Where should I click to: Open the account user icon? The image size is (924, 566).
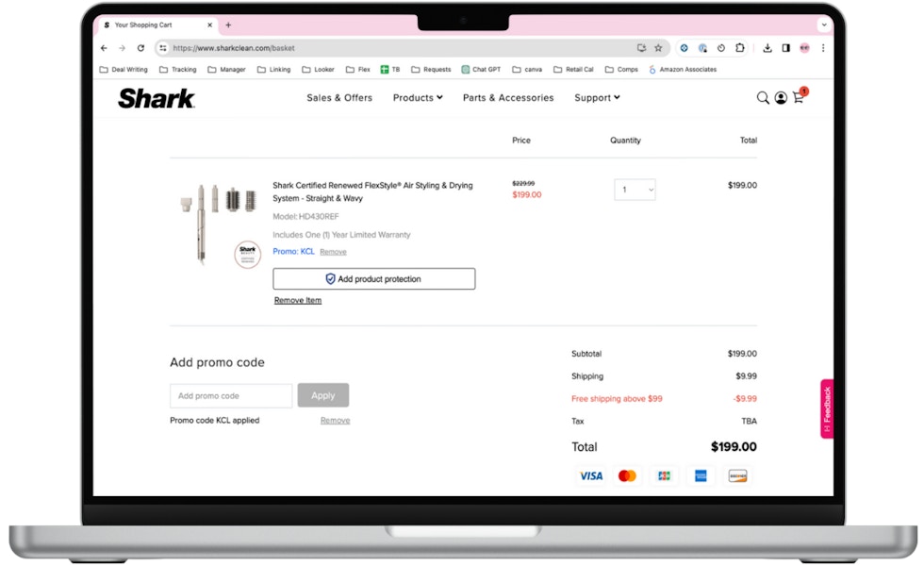click(x=781, y=98)
